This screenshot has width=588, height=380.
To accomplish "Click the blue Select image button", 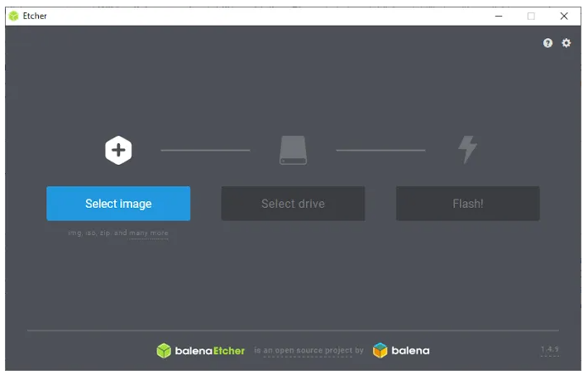I will click(x=118, y=204).
